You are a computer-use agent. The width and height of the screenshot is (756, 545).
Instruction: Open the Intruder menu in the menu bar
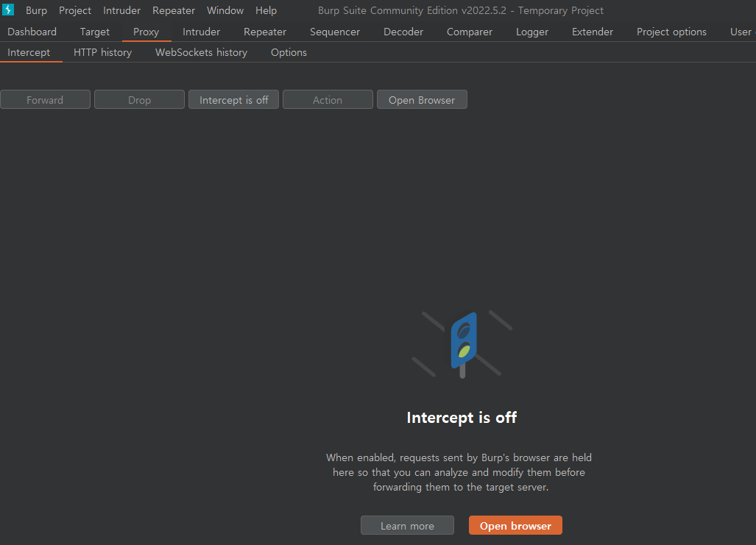[x=121, y=10]
